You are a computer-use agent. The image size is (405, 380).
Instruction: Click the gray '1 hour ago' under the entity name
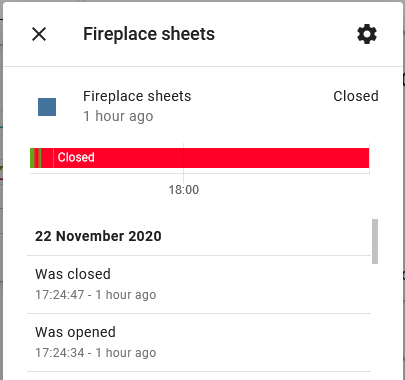[x=118, y=116]
